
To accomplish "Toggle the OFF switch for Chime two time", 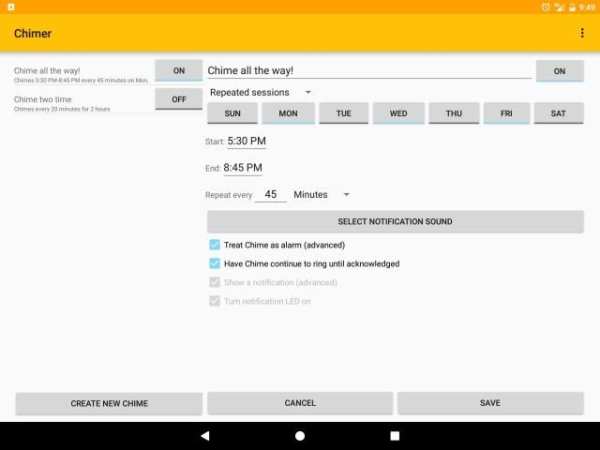I will pos(179,99).
